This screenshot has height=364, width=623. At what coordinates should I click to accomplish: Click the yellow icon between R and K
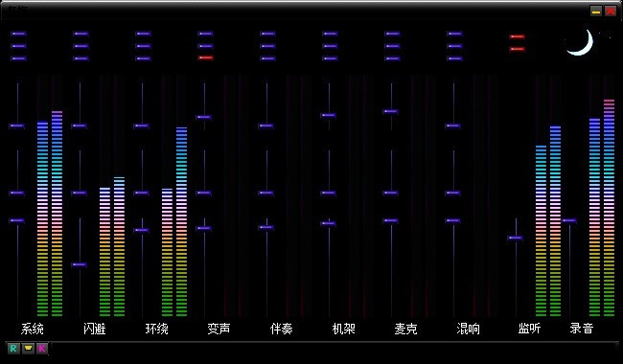tap(28, 349)
